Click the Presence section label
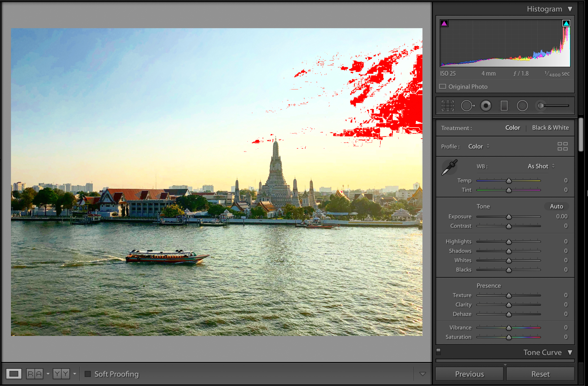This screenshot has height=386, width=588. coord(488,286)
